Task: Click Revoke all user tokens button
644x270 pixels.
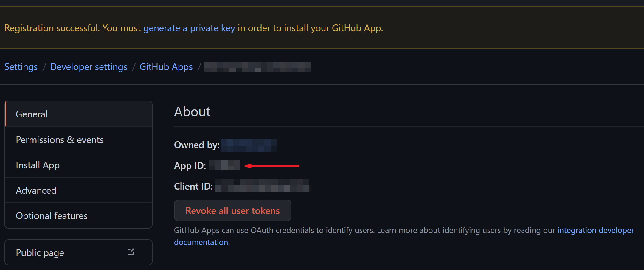Action: 232,210
